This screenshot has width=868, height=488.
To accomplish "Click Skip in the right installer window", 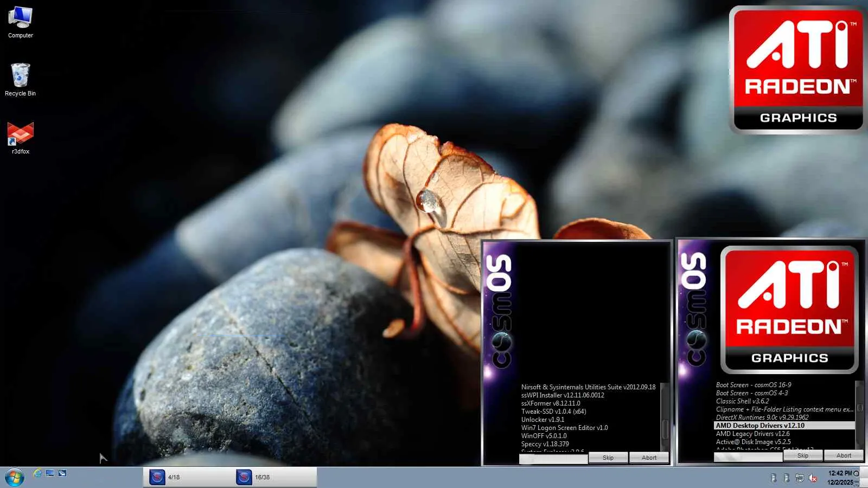I will click(803, 455).
